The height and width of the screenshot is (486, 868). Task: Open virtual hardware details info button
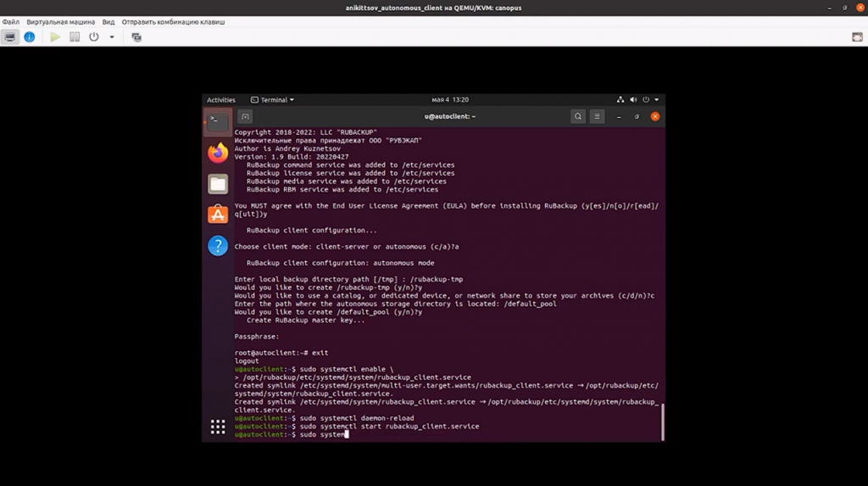coord(30,37)
